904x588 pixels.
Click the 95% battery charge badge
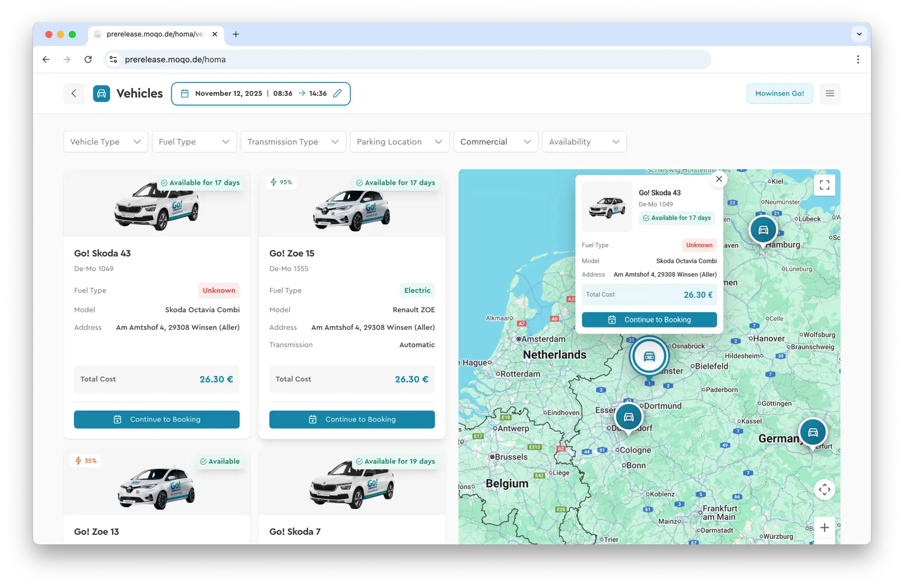(282, 182)
